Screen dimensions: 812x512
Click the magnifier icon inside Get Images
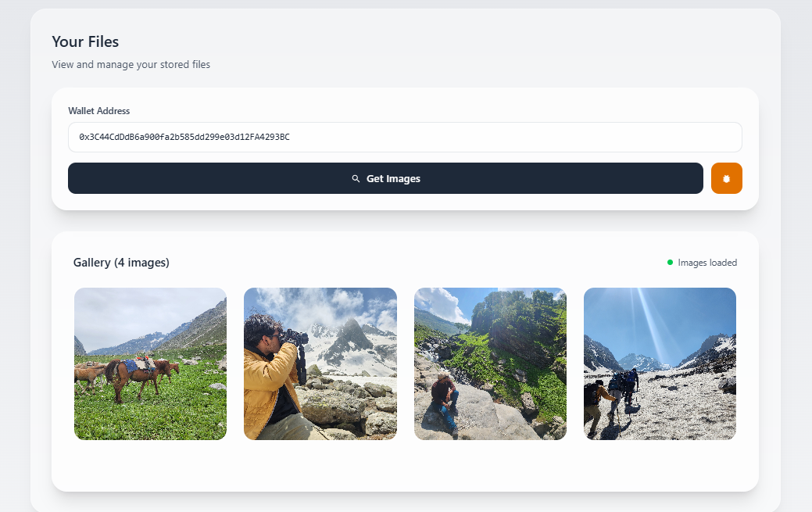click(x=356, y=179)
